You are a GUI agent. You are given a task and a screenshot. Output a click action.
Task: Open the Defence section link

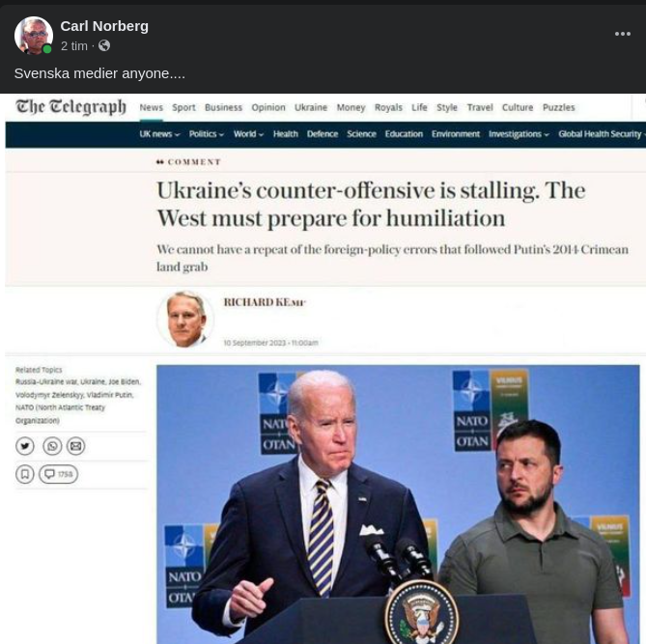[323, 134]
